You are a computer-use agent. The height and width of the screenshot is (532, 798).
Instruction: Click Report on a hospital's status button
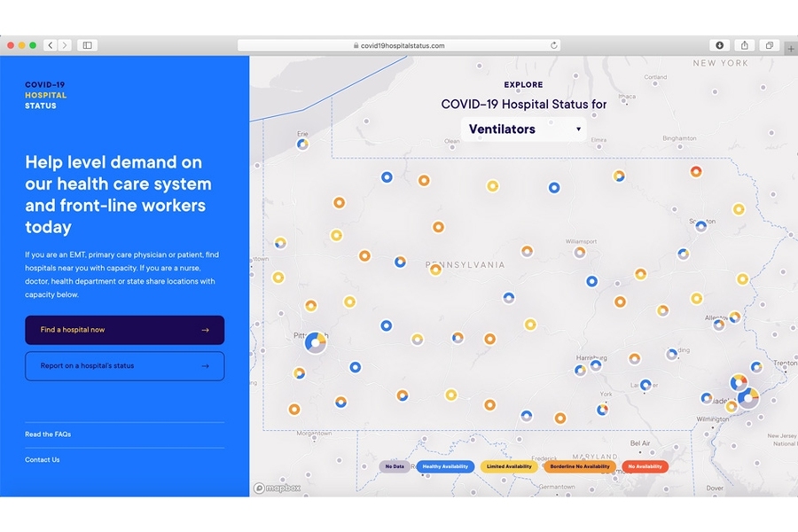[x=124, y=365]
